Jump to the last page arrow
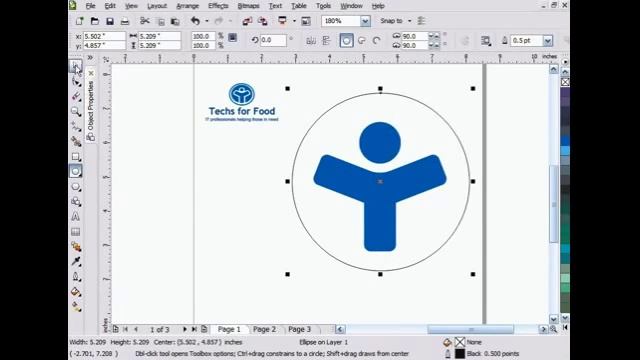The image size is (640, 360). [194, 329]
